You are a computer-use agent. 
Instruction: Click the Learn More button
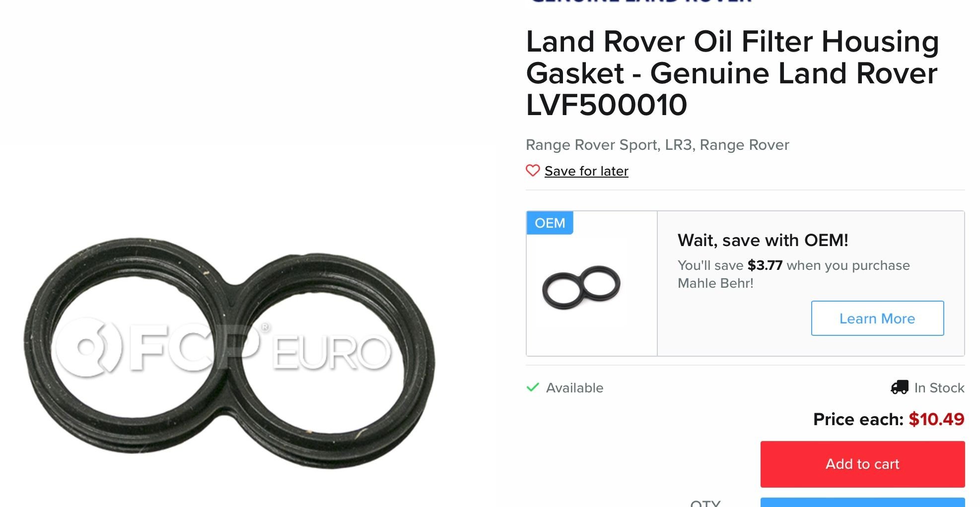click(x=877, y=318)
